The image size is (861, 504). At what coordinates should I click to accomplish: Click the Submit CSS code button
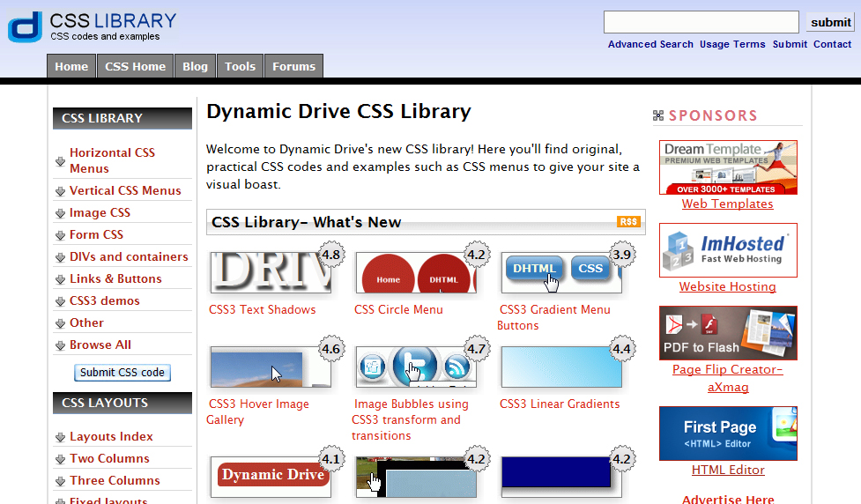click(122, 372)
